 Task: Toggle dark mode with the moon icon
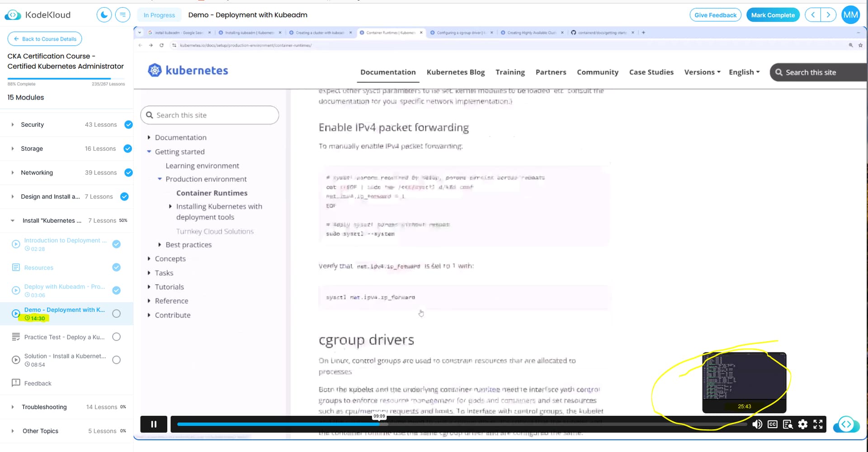click(x=104, y=15)
